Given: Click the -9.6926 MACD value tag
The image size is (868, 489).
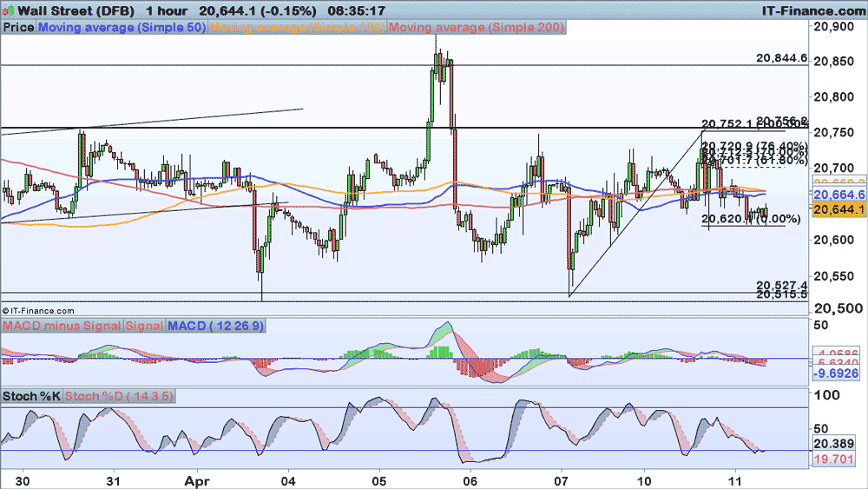Looking at the screenshot, I should point(836,373).
